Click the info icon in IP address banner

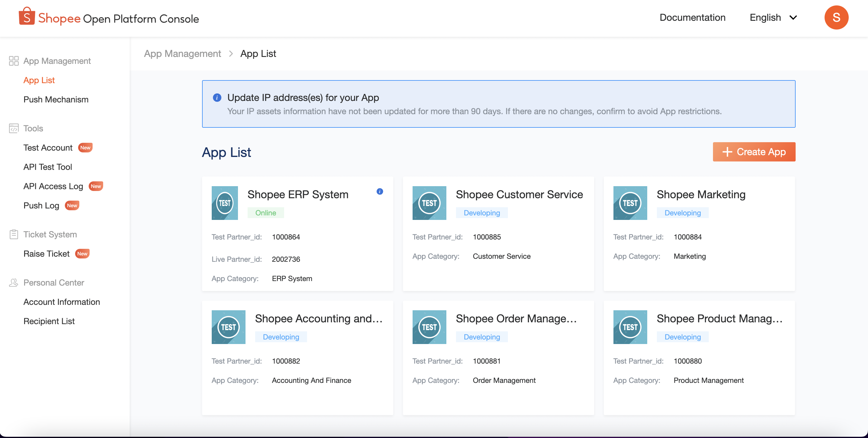[x=217, y=98]
